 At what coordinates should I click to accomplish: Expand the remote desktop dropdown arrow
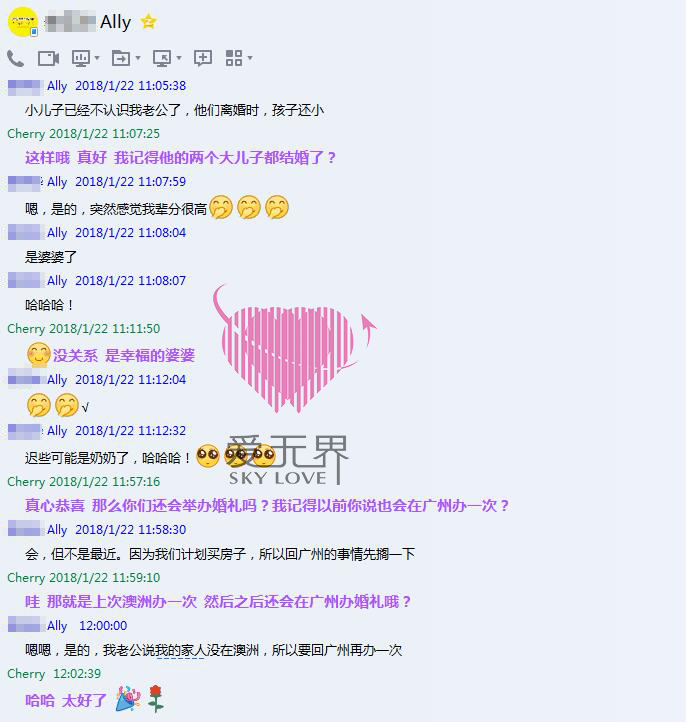[x=179, y=58]
